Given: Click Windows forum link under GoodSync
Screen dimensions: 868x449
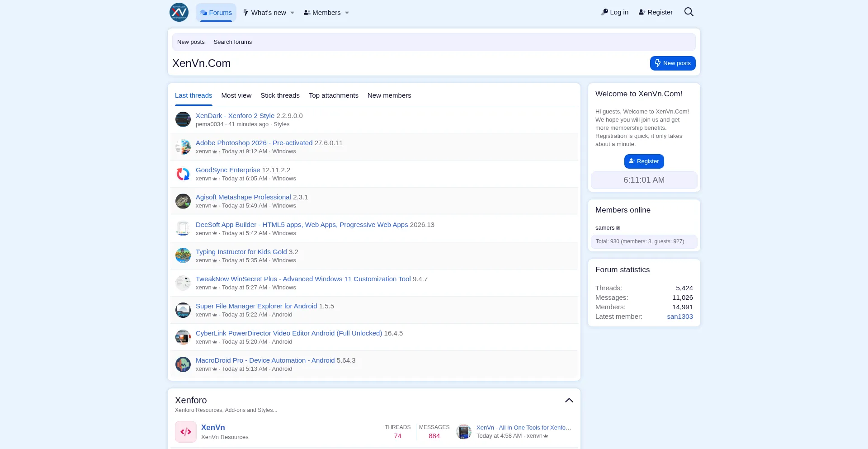Looking at the screenshot, I should click(x=284, y=179).
